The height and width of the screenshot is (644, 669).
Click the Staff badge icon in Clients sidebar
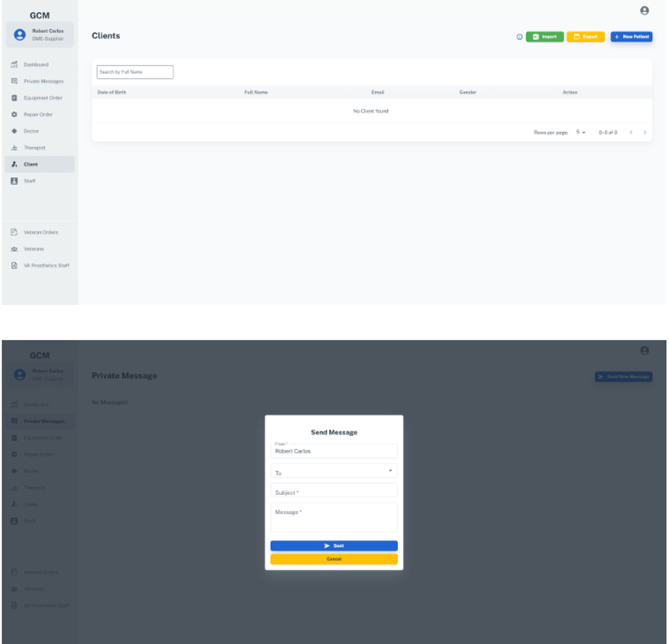[14, 181]
